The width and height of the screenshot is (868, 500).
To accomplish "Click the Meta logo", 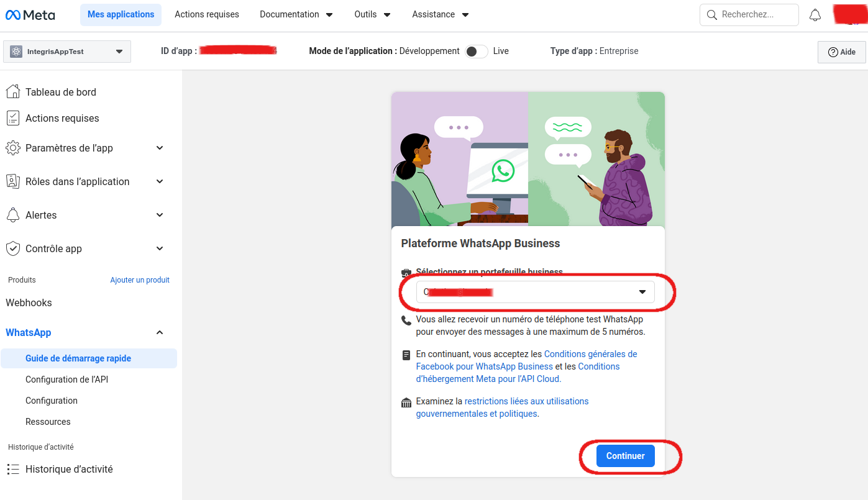I will (x=30, y=15).
